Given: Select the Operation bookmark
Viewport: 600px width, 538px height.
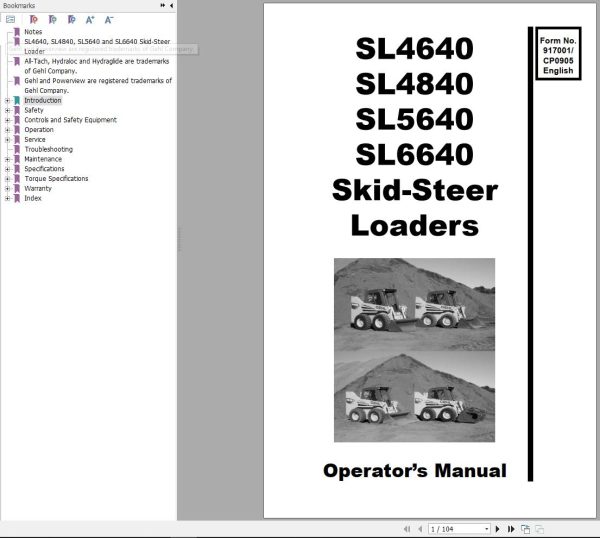Looking at the screenshot, I should pos(39,130).
